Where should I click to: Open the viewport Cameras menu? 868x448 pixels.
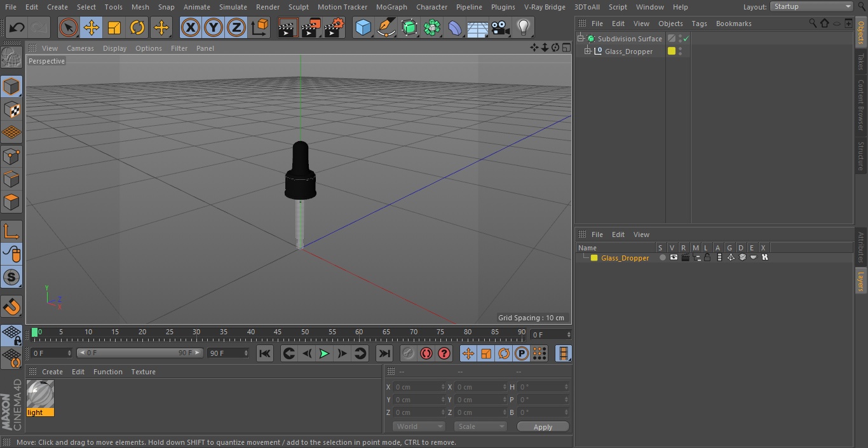coord(80,48)
